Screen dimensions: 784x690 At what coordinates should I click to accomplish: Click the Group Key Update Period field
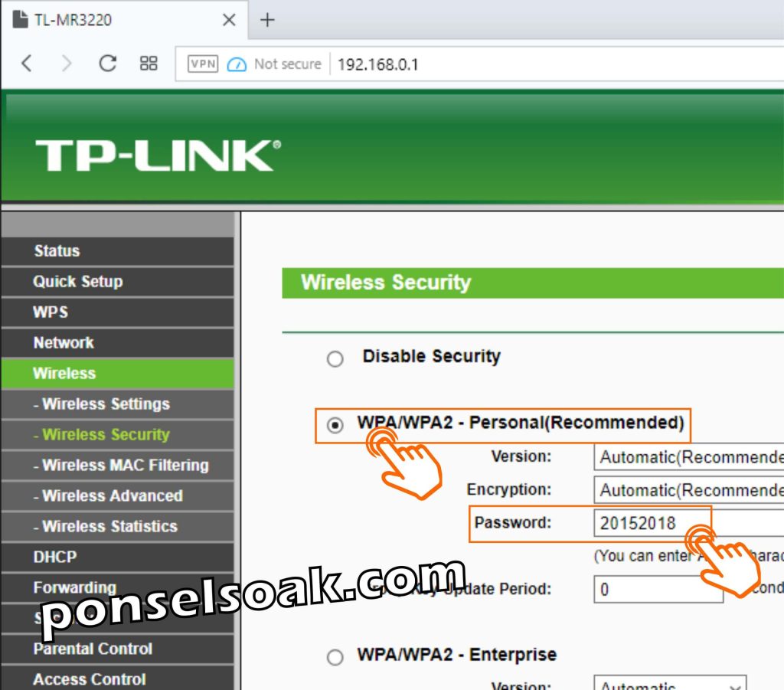tap(658, 589)
